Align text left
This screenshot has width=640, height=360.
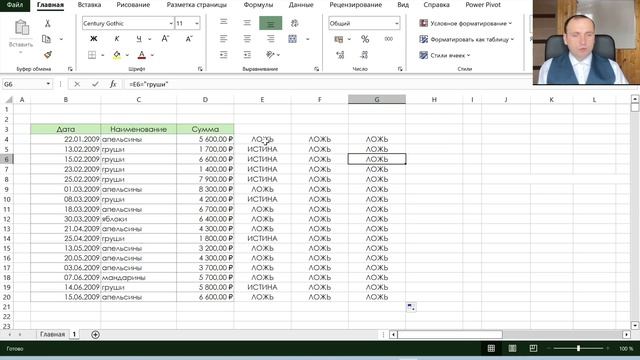tap(224, 39)
